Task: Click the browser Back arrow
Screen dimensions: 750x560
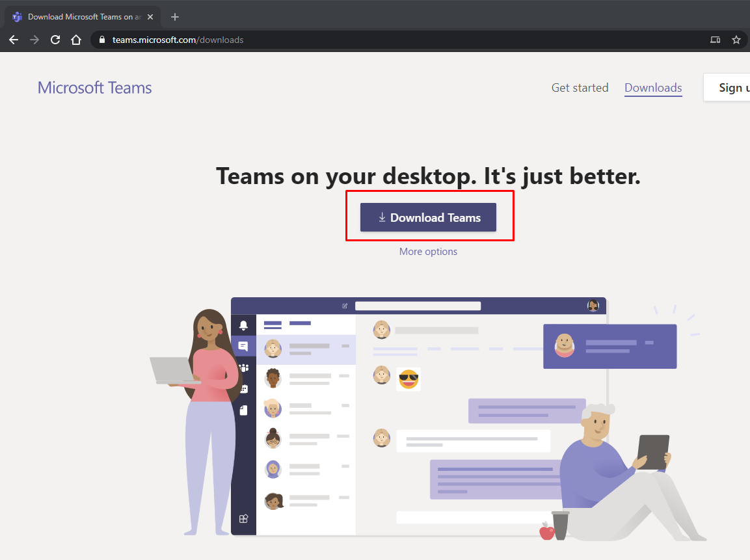Action: (x=14, y=40)
